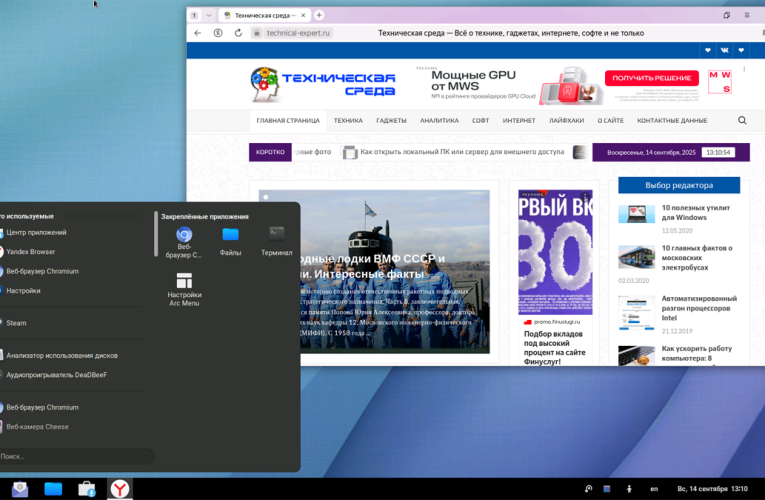The image size is (765, 500).
Task: Open the bookmarks collections icon in the tab bar
Action: pyautogui.click(x=726, y=15)
